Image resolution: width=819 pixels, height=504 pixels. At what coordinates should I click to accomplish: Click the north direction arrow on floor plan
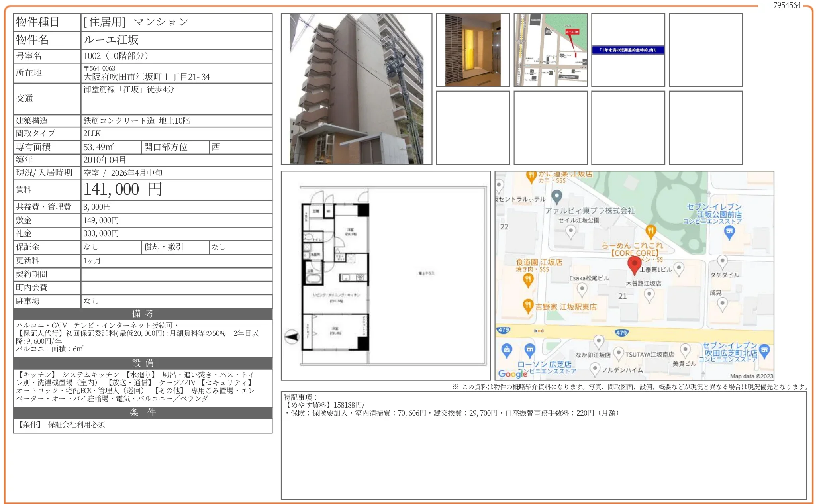tap(292, 337)
